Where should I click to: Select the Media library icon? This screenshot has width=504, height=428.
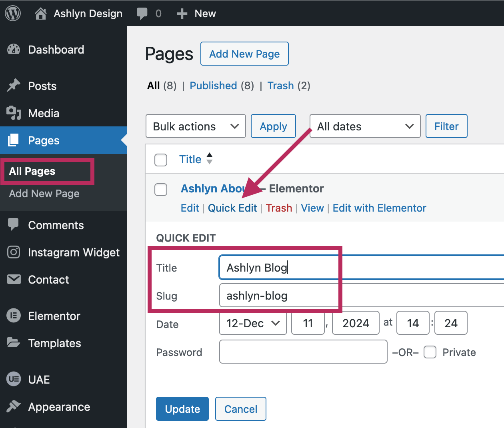(x=13, y=113)
